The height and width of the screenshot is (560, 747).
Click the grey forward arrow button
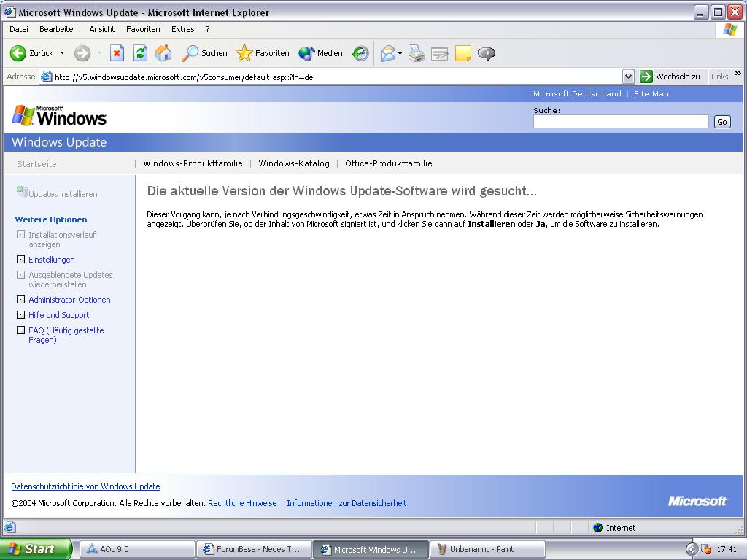(82, 53)
